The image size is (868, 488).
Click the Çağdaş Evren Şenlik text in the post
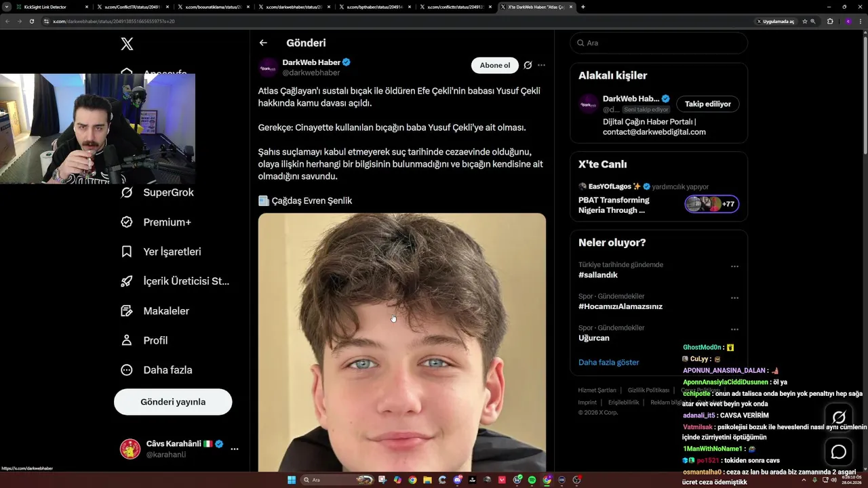[312, 201]
